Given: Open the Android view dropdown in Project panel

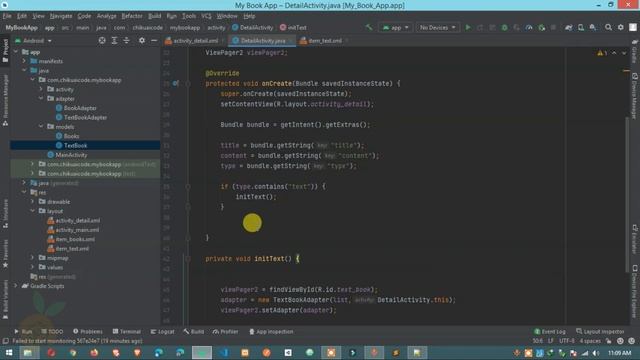Looking at the screenshot, I should (33, 41).
